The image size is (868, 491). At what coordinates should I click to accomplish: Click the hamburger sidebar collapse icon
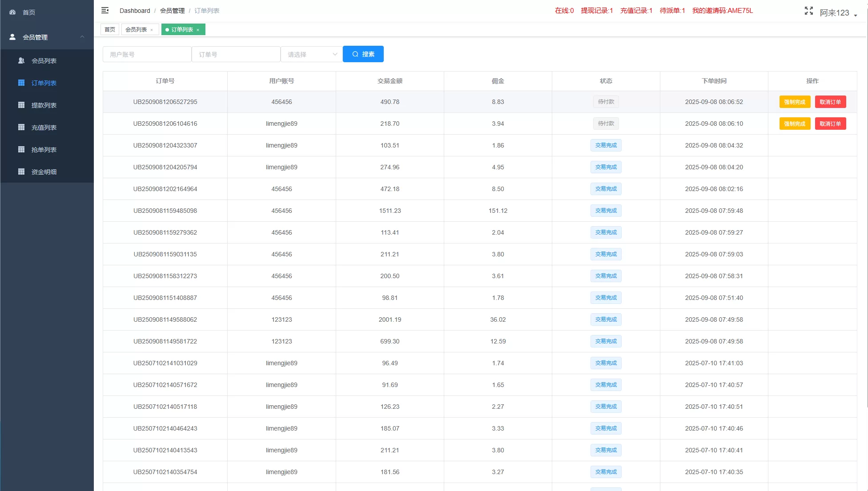coord(105,10)
